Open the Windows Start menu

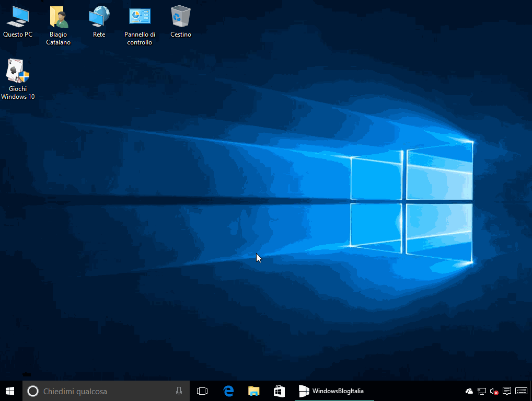pos(10,391)
